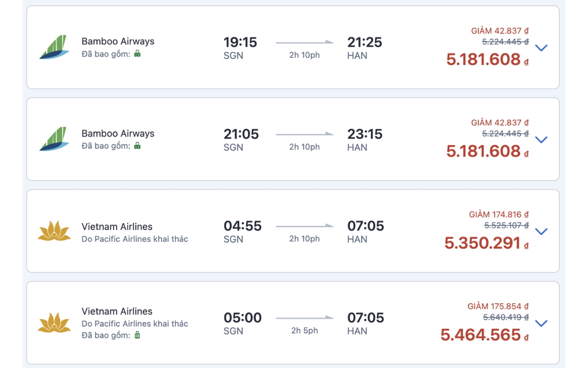This screenshot has width=588, height=368.
Task: Select the 5.350.291 đ price
Action: tap(487, 243)
